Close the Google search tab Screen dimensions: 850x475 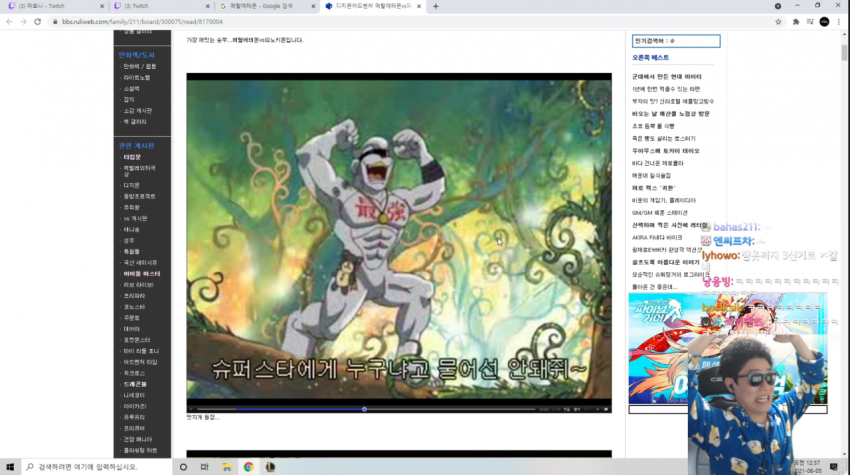pos(313,6)
